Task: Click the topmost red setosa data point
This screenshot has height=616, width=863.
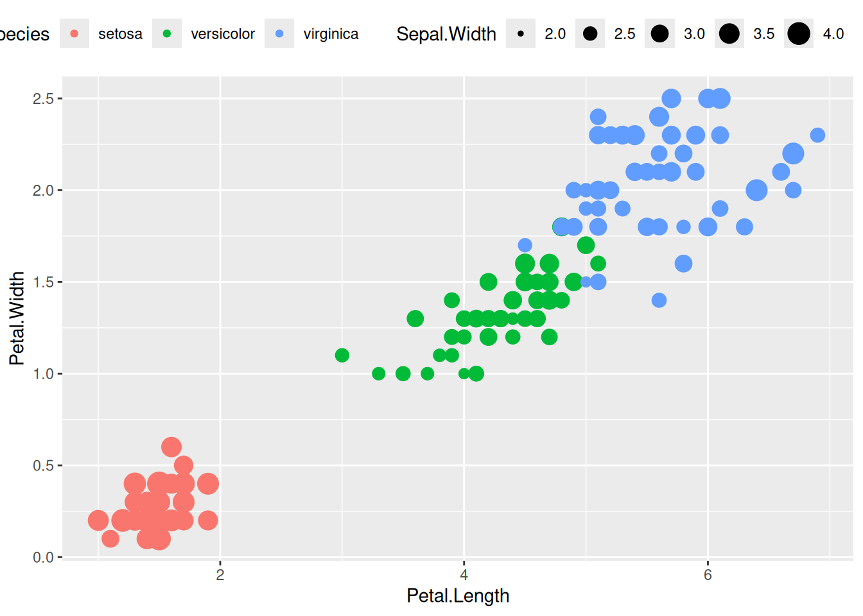Action: [x=171, y=447]
